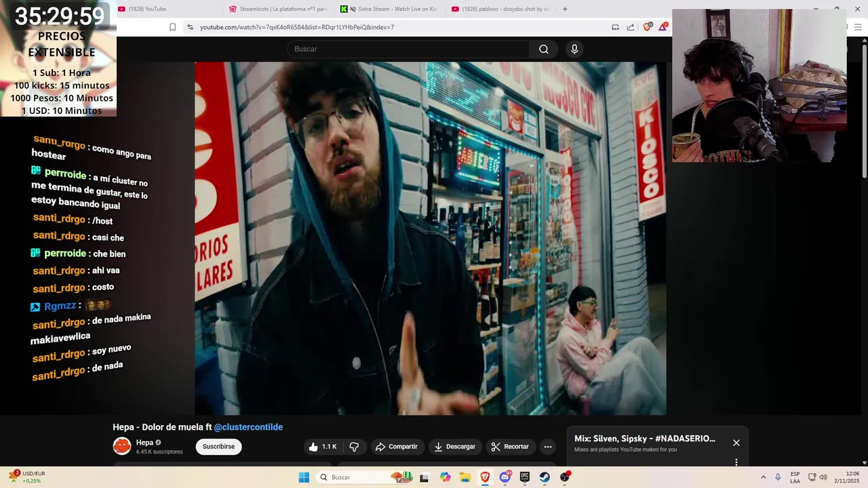Open volume control in system tray
Viewport: 868px width, 488px height.
point(823,477)
